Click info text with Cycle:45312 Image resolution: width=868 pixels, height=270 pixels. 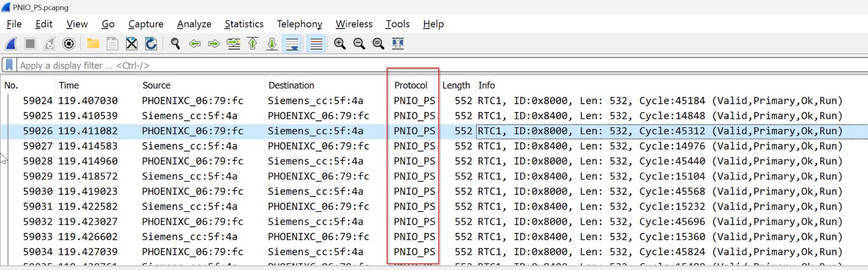[x=660, y=131]
